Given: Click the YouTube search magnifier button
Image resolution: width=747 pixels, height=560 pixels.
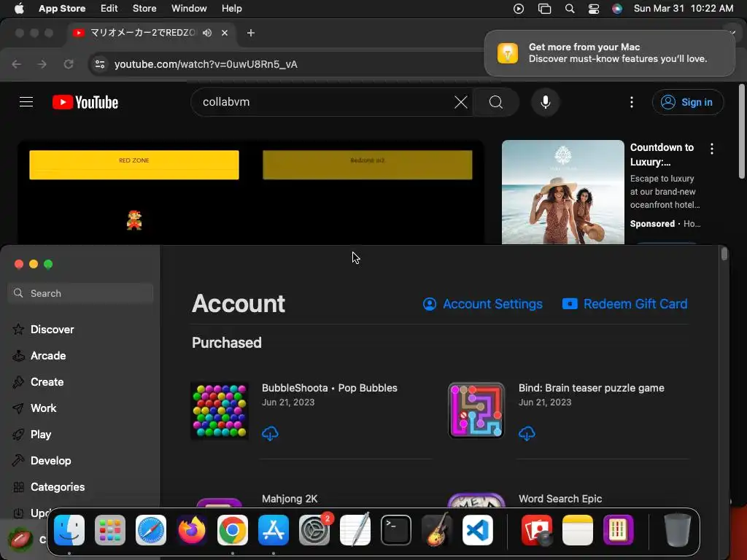Looking at the screenshot, I should (496, 102).
